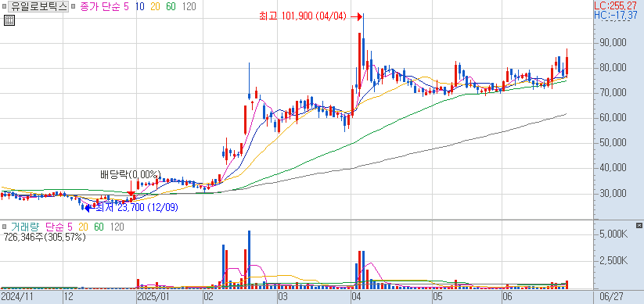
Task: Click the 50,000 price axis label
Action: point(613,143)
